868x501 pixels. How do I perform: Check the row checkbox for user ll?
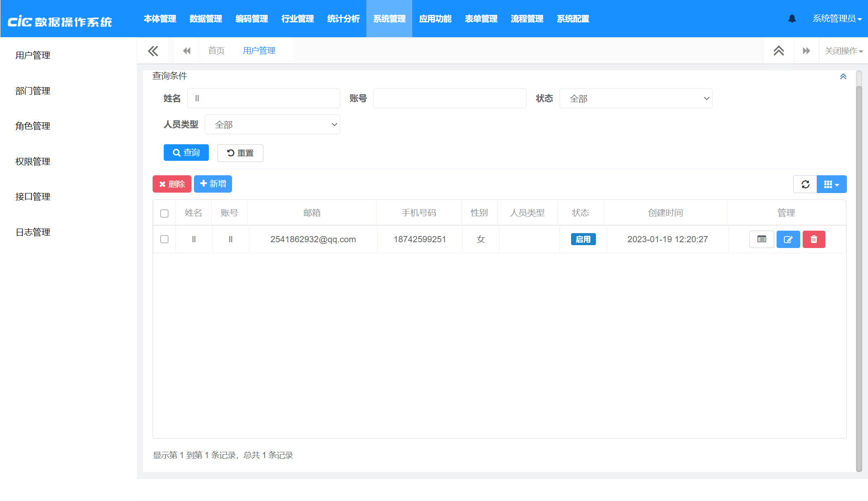click(x=164, y=239)
